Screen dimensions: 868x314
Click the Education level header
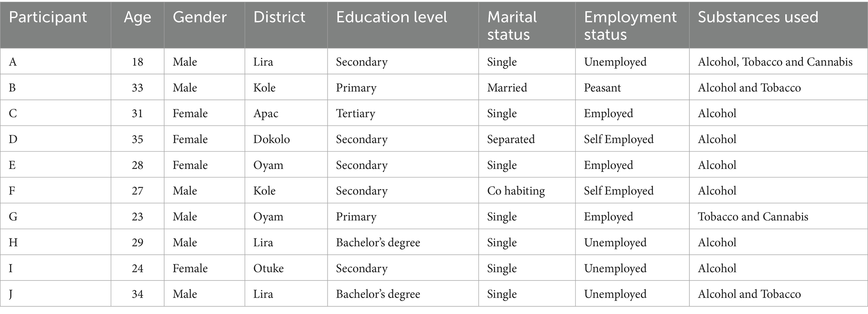pyautogui.click(x=391, y=17)
